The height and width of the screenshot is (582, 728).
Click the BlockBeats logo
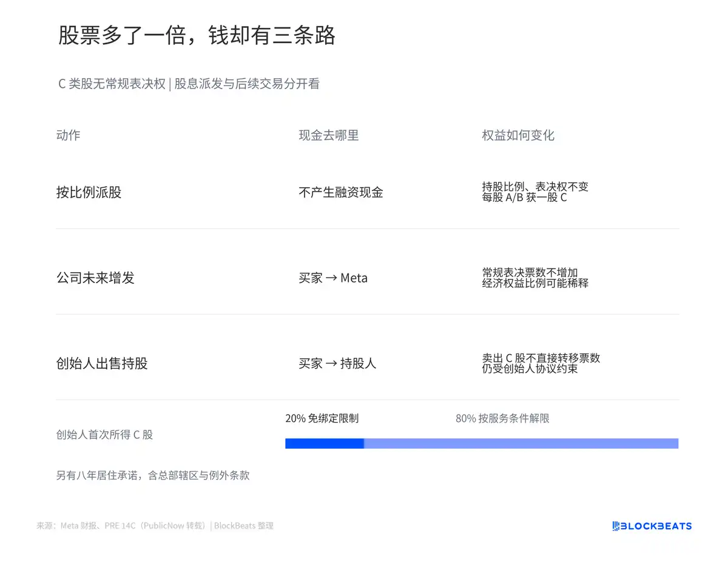652,526
